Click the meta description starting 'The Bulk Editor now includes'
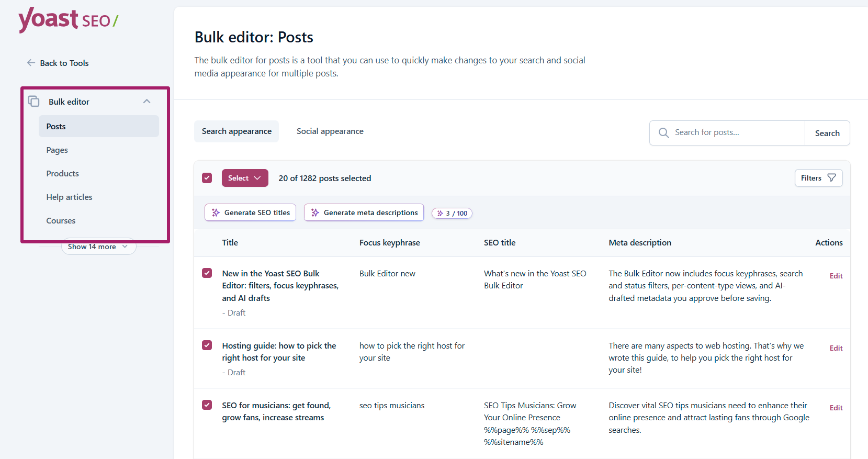Image resolution: width=868 pixels, height=459 pixels. 706,286
